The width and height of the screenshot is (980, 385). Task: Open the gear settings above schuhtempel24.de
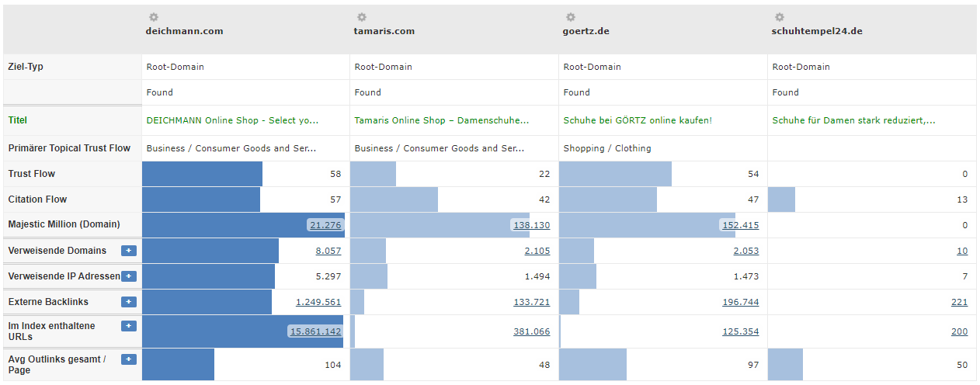(x=780, y=17)
